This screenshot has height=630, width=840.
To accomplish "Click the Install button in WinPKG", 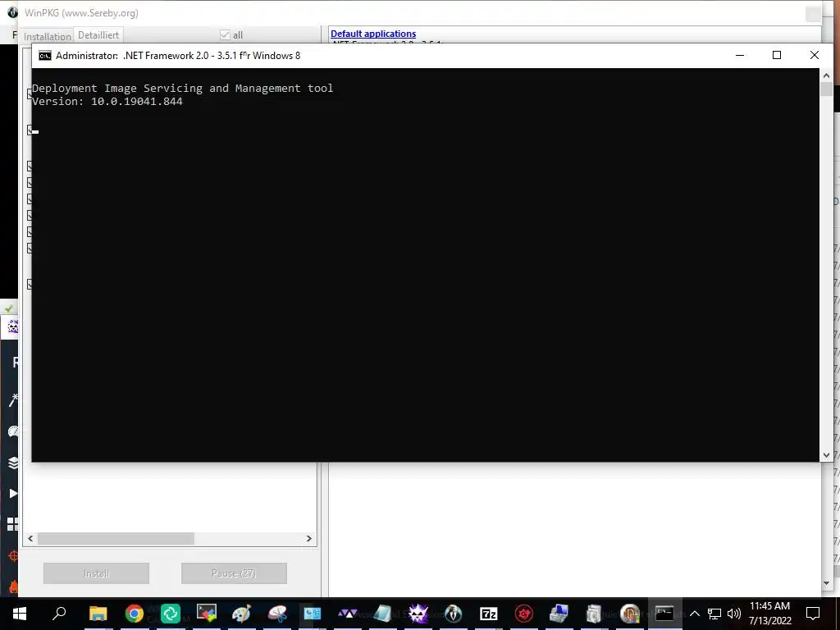I will coord(97,573).
